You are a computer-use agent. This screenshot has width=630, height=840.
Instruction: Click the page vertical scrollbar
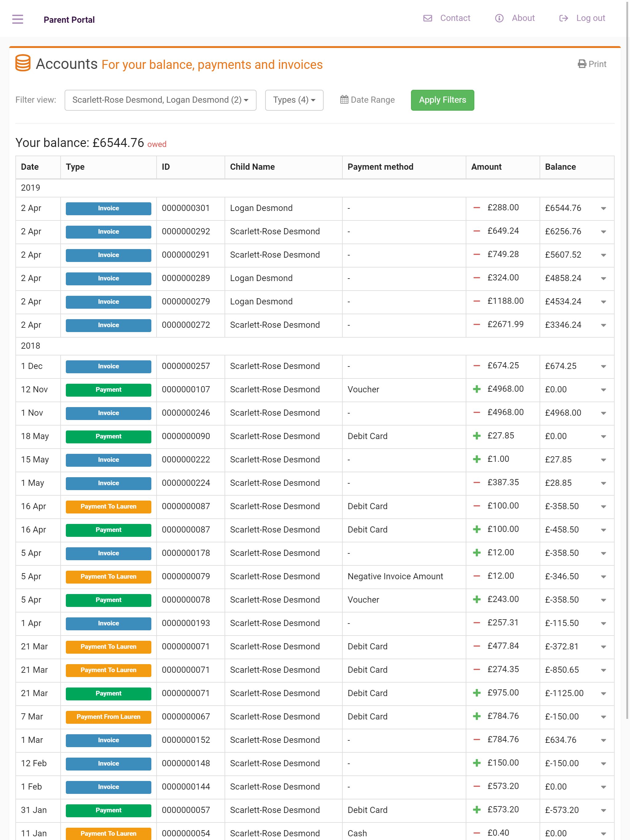627,360
